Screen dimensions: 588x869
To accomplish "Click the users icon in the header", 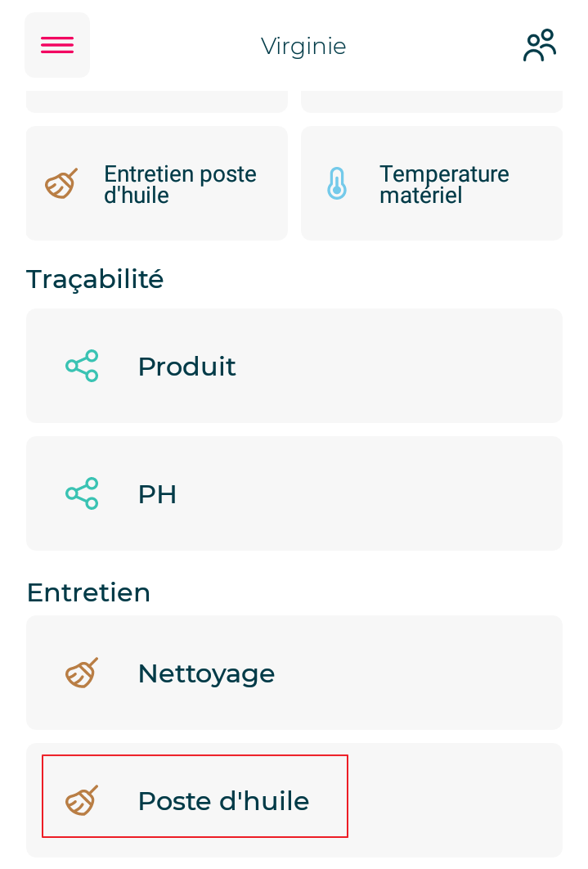I will (x=539, y=46).
